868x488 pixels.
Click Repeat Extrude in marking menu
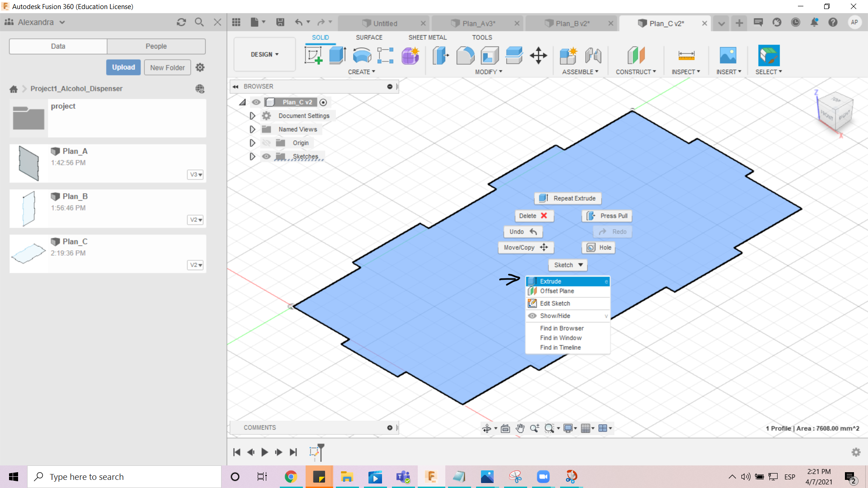568,198
